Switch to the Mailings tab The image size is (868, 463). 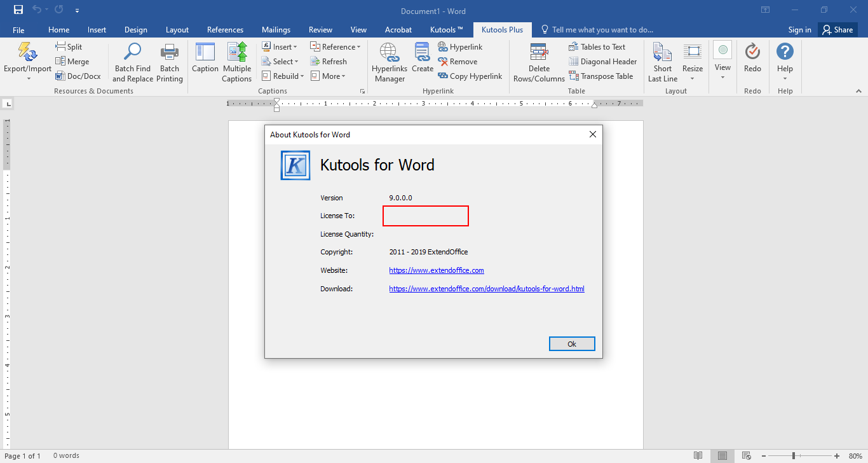pyautogui.click(x=276, y=30)
